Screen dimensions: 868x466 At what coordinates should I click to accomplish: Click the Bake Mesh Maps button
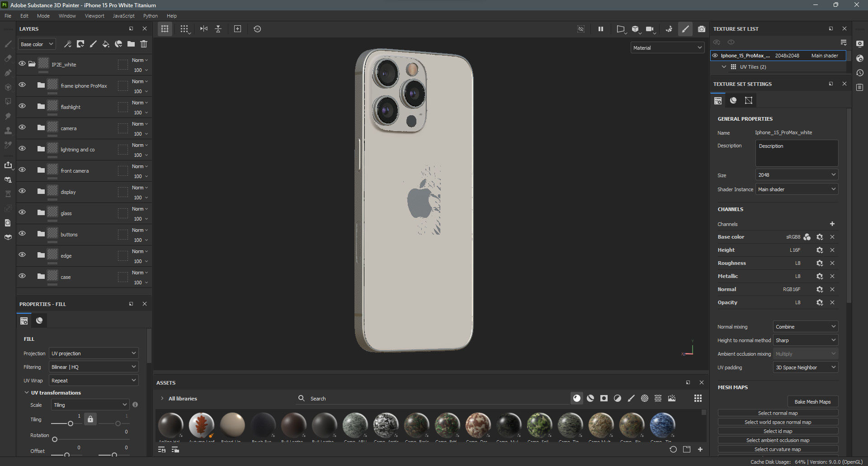[812, 401]
